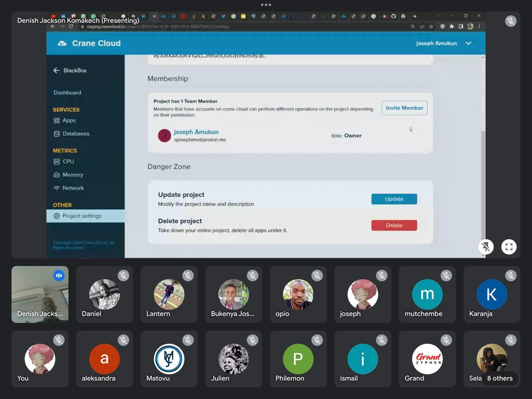Select Memory metrics

[x=68, y=175]
